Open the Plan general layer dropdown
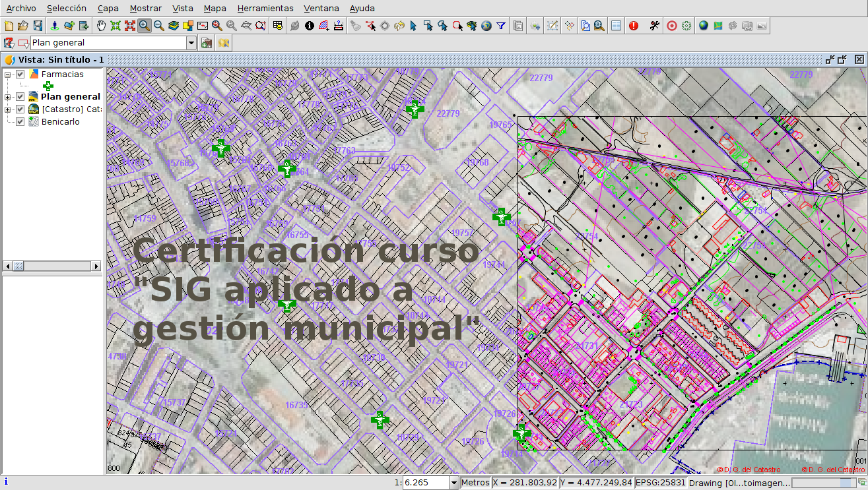This screenshot has width=868, height=490. (x=191, y=43)
